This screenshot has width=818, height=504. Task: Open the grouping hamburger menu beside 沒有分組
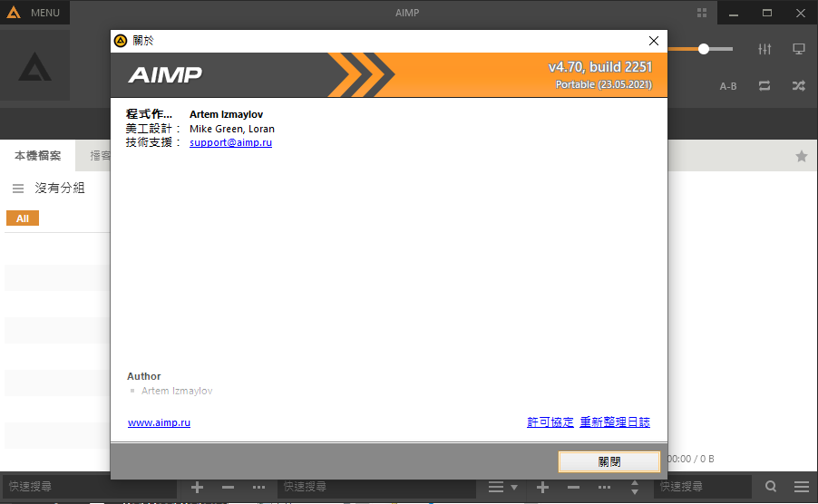tap(18, 189)
